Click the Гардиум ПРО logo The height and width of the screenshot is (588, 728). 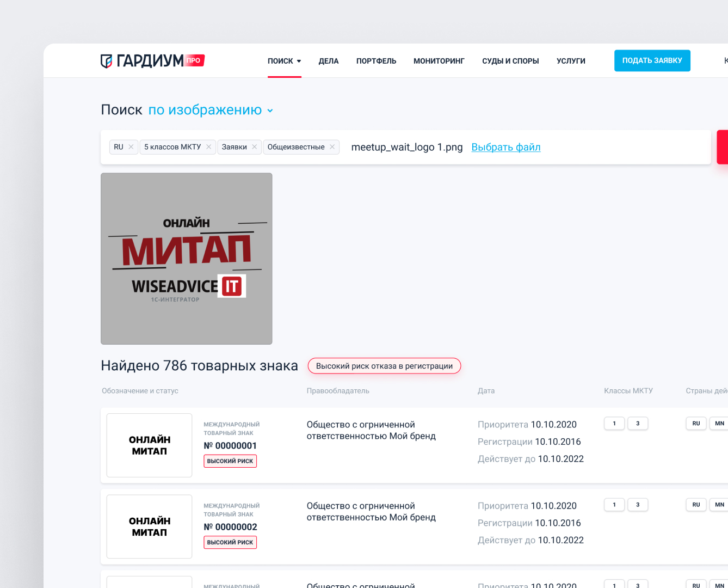click(x=152, y=60)
